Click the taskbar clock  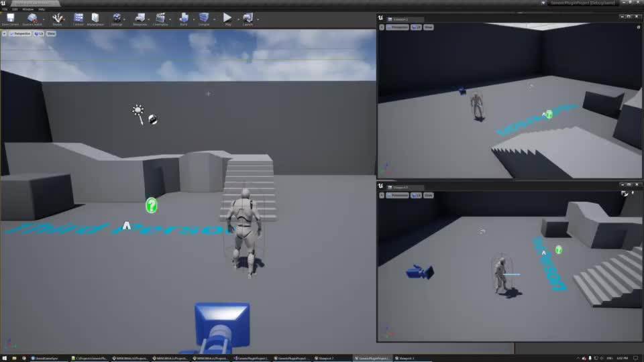(623, 358)
